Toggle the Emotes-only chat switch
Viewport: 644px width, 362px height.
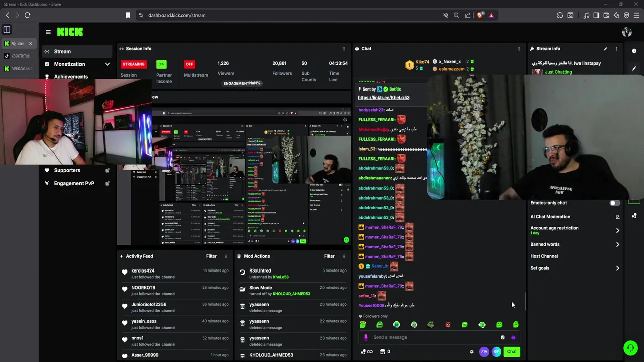(x=615, y=203)
